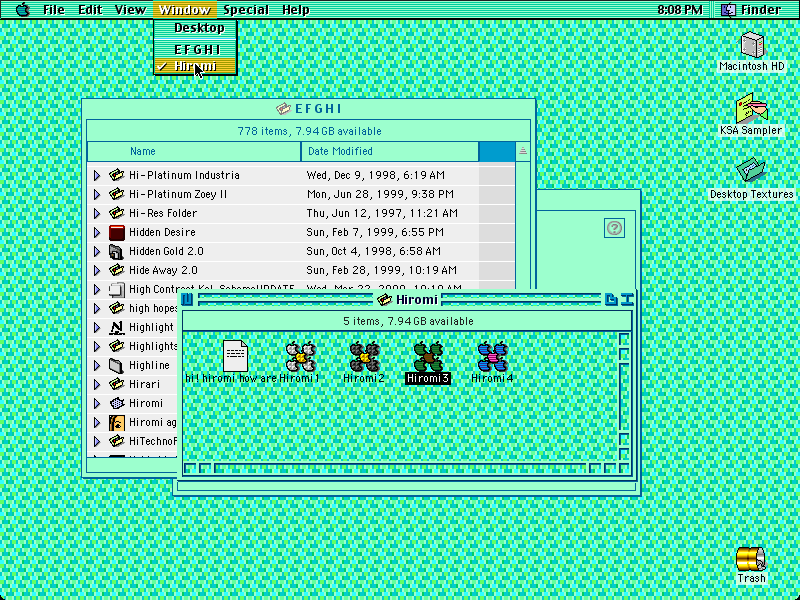800x600 pixels.
Task: Open the Edit menu
Action: 90,9
